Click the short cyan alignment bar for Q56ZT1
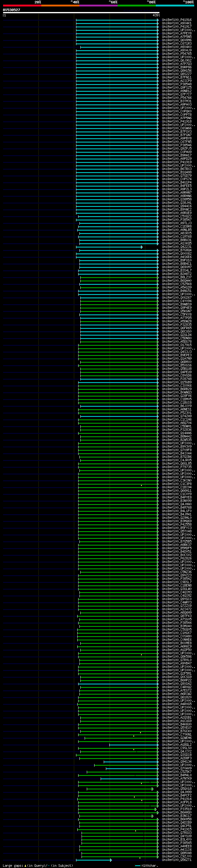 [94, 860]
